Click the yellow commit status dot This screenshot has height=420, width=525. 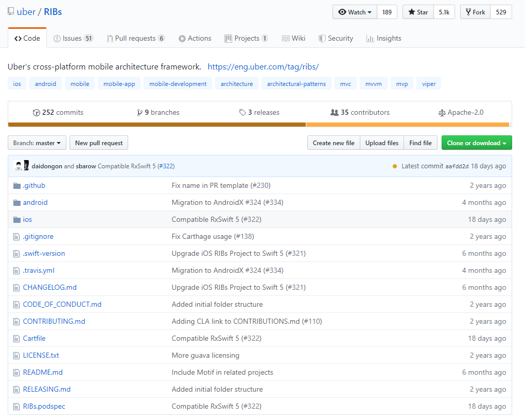[395, 166]
